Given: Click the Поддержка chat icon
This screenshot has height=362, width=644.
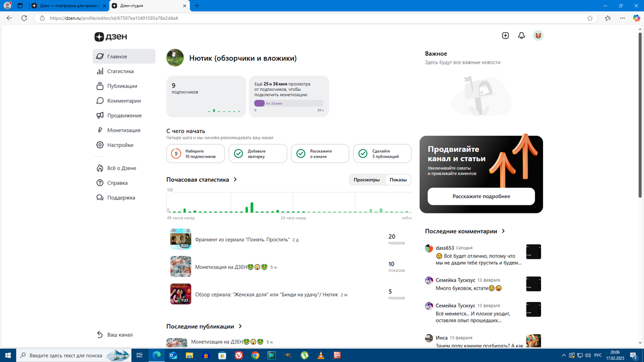Looking at the screenshot, I should 100,197.
